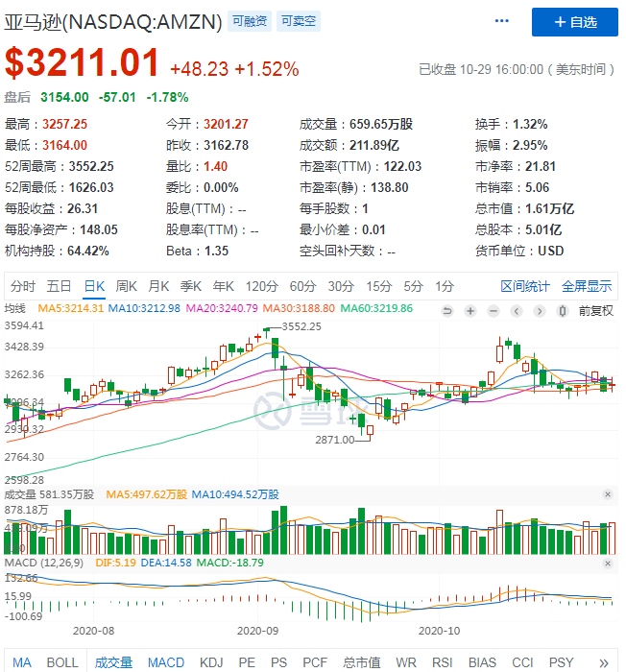Open 区间统计 range statistics
This screenshot has width=626, height=672.
pos(525,286)
